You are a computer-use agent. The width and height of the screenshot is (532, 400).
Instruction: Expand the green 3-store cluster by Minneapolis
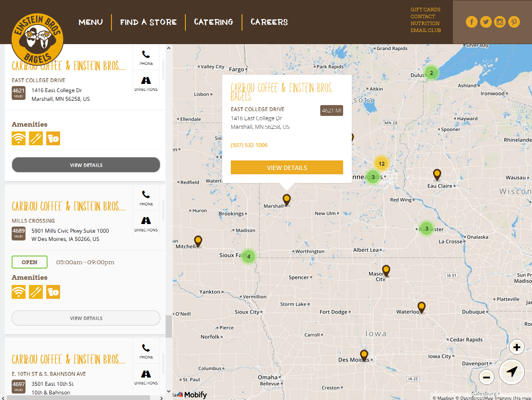click(x=373, y=177)
